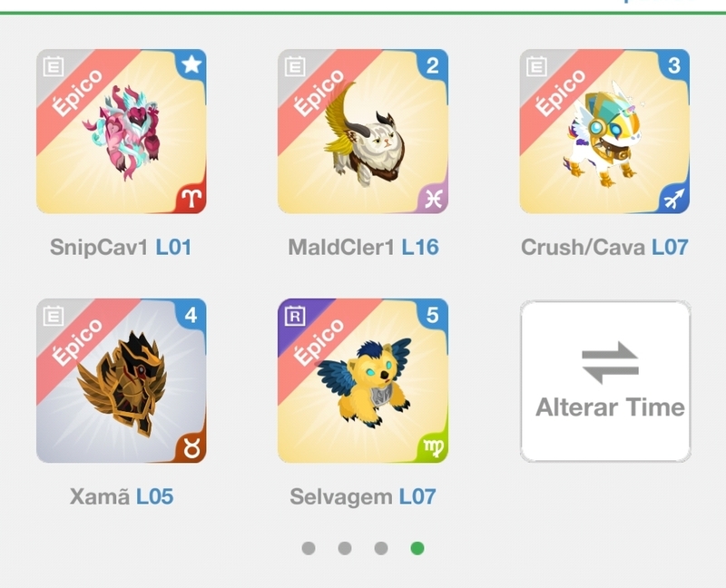Click the slot number 3 badge
The height and width of the screenshot is (588, 726).
674,65
